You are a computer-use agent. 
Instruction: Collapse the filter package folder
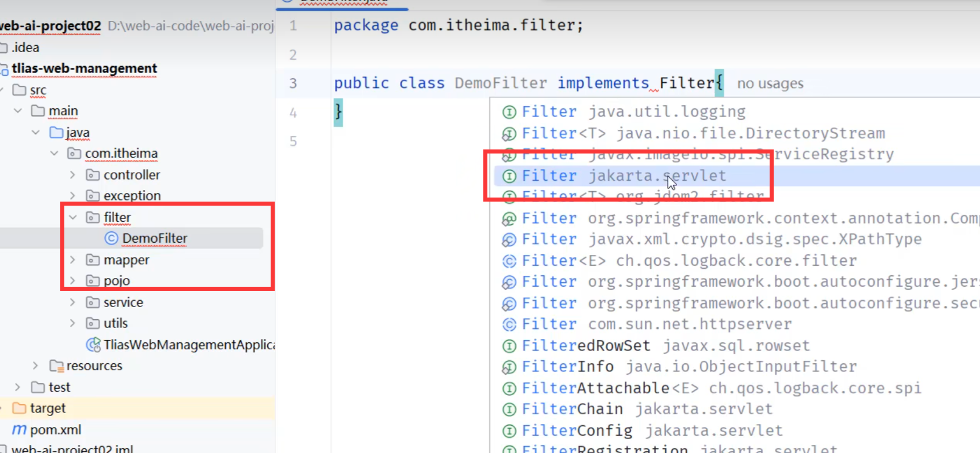[x=73, y=217]
